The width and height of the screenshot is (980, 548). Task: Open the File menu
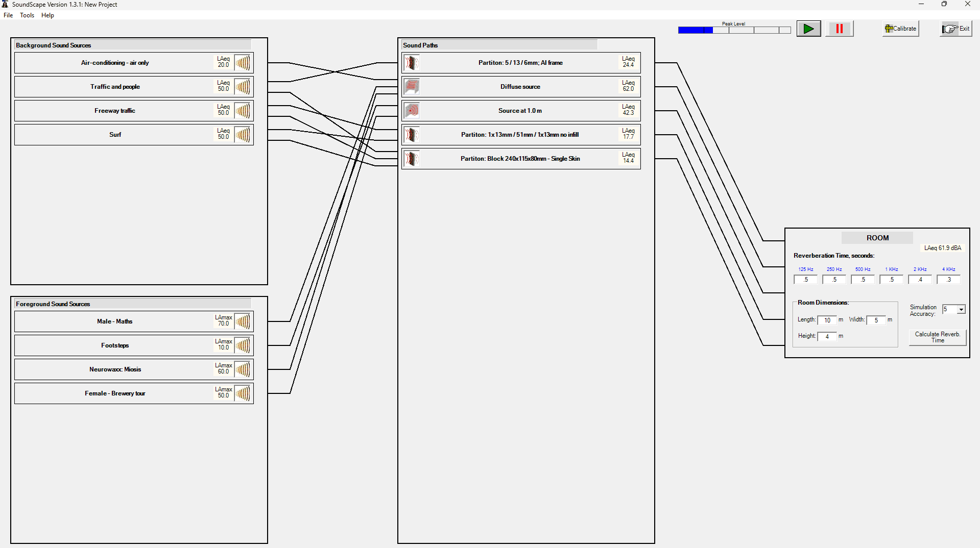point(8,15)
